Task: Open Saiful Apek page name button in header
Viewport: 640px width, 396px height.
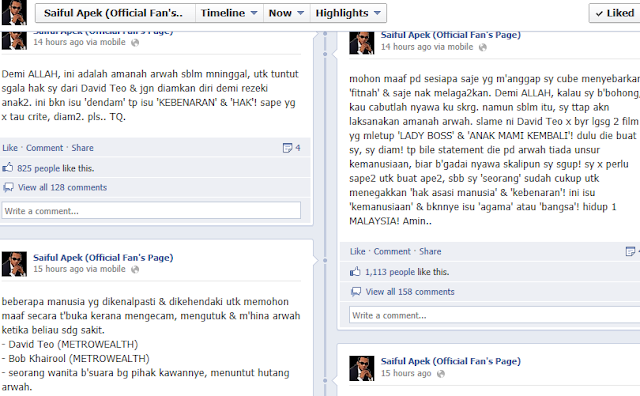Action: pos(116,13)
